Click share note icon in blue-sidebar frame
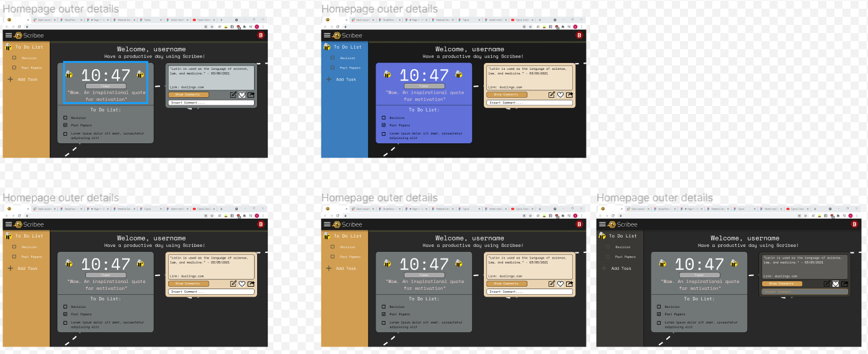The image size is (868, 354). [x=569, y=95]
